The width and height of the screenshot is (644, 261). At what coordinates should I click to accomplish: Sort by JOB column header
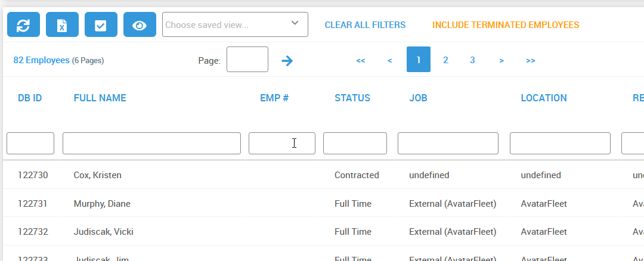pos(418,98)
